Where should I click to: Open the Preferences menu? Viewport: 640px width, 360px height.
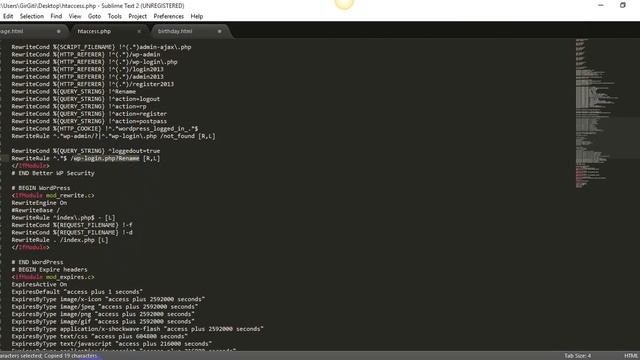coord(169,16)
